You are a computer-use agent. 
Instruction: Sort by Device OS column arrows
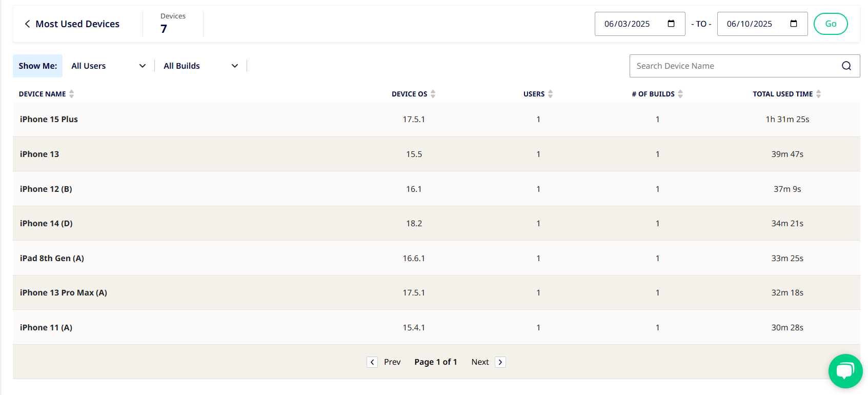(x=433, y=94)
